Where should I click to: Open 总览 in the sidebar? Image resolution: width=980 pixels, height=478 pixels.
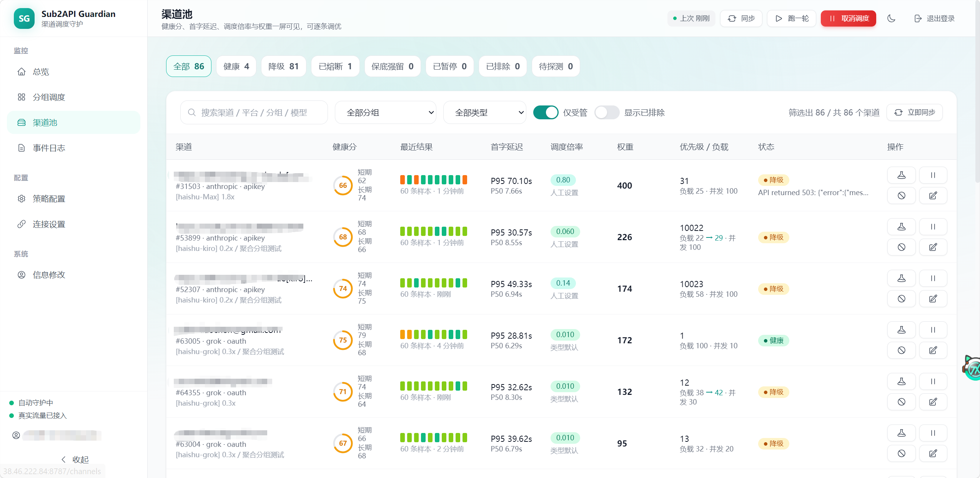(x=73, y=72)
